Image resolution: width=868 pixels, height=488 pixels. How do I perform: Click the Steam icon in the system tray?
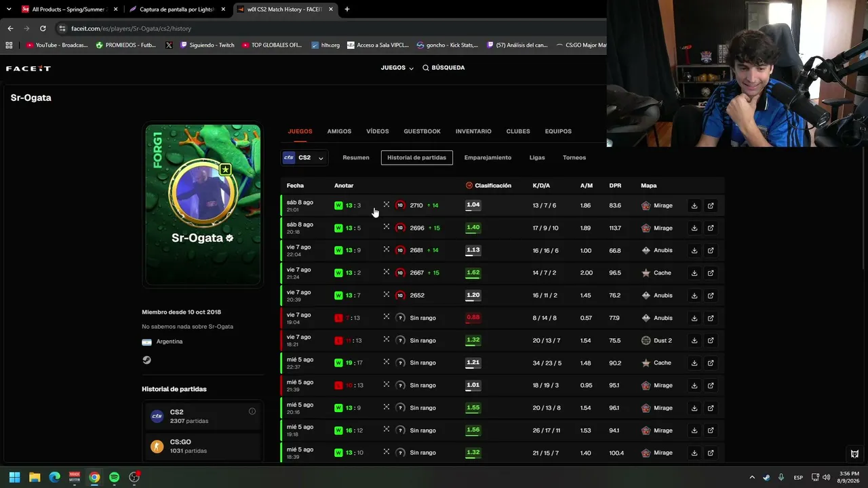(766, 477)
